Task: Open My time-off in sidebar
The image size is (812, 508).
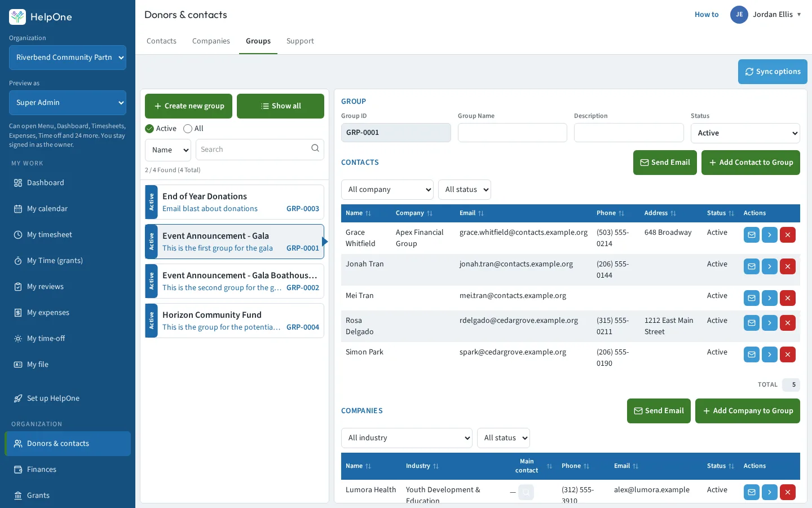Action: coord(68,339)
